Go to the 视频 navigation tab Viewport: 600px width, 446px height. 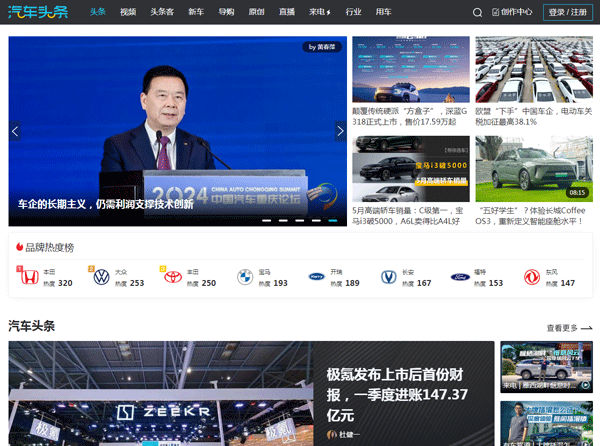(x=128, y=12)
